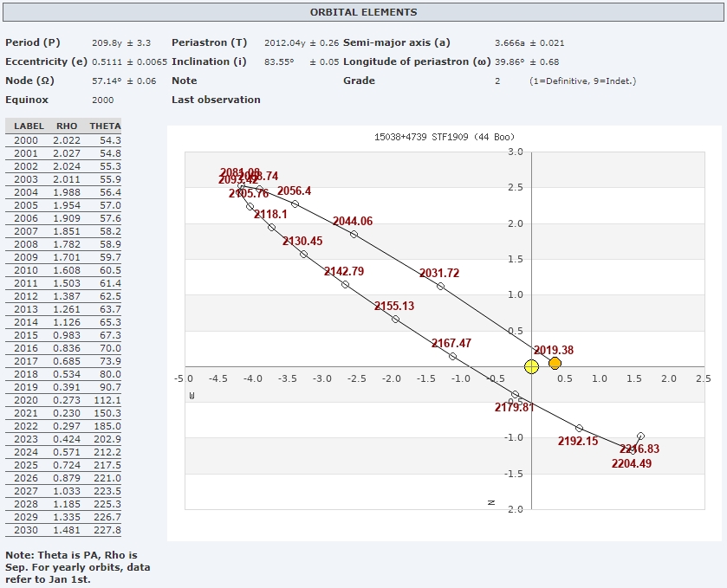Click the 2056.4 orbit marker
The image size is (727, 588).
[295, 204]
